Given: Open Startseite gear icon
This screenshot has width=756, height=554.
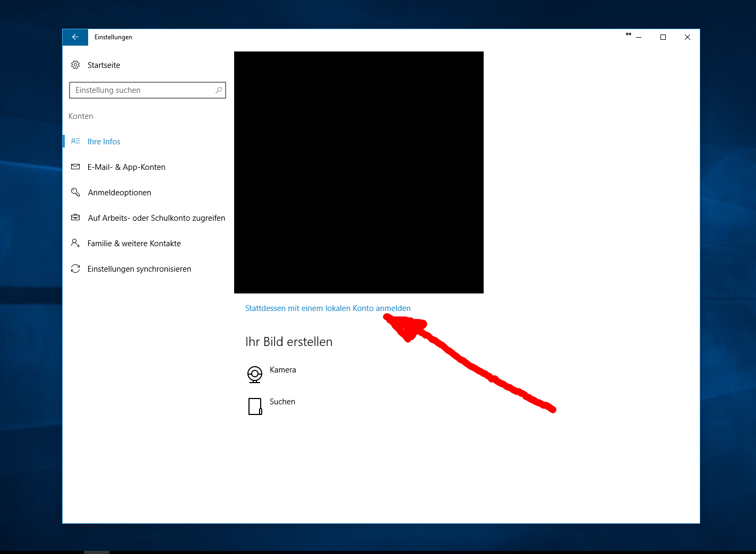Looking at the screenshot, I should 75,65.
